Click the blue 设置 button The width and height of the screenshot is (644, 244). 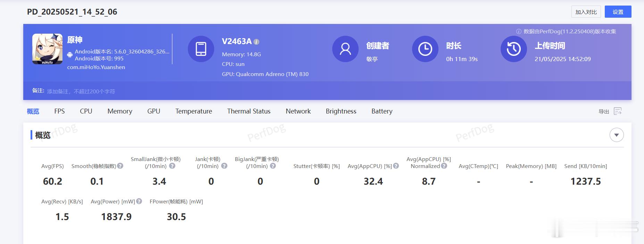pyautogui.click(x=618, y=12)
